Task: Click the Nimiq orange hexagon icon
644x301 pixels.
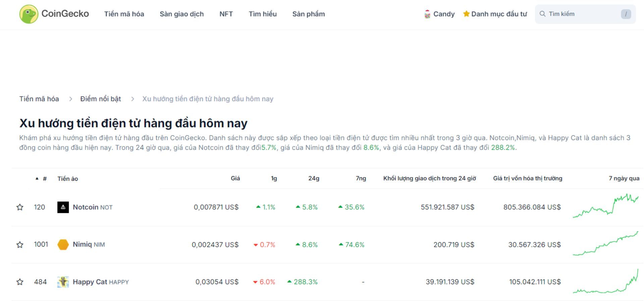Action: (63, 245)
